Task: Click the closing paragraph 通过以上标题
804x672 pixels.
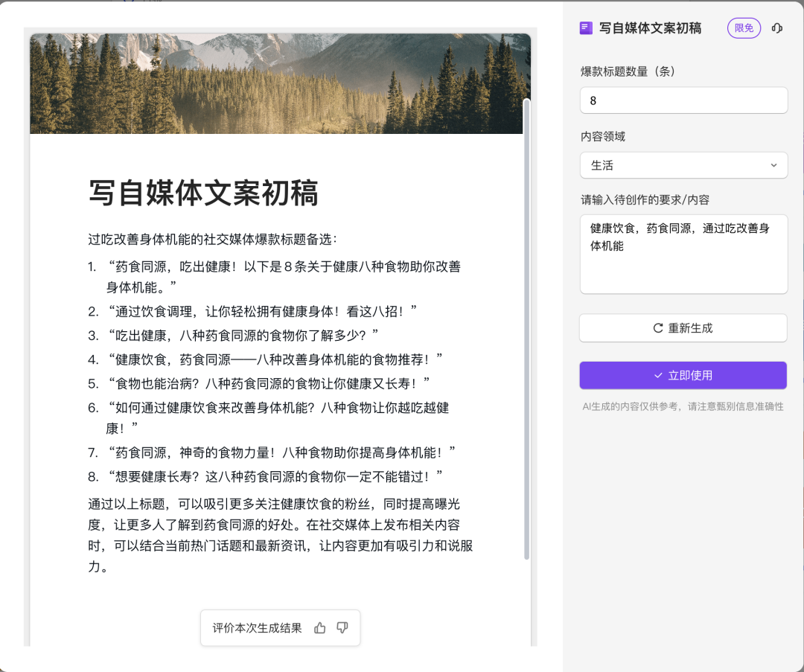Action: [x=281, y=535]
